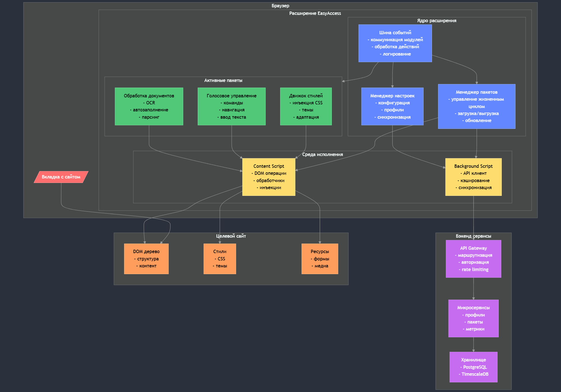Click the Content Script yellow node

(x=269, y=177)
